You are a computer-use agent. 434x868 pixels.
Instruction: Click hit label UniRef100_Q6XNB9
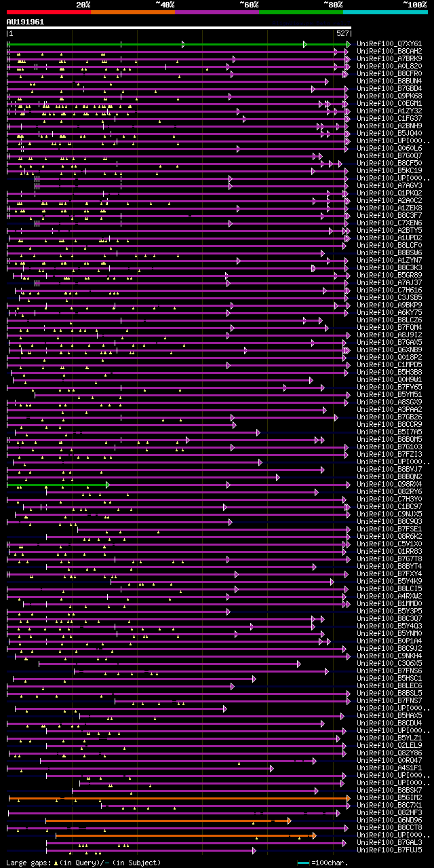pyautogui.click(x=389, y=350)
